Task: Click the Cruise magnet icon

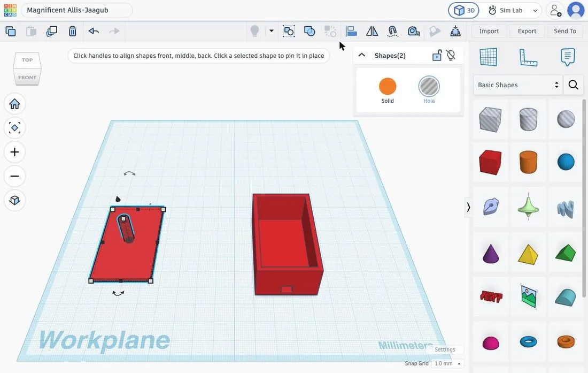Action: [393, 31]
